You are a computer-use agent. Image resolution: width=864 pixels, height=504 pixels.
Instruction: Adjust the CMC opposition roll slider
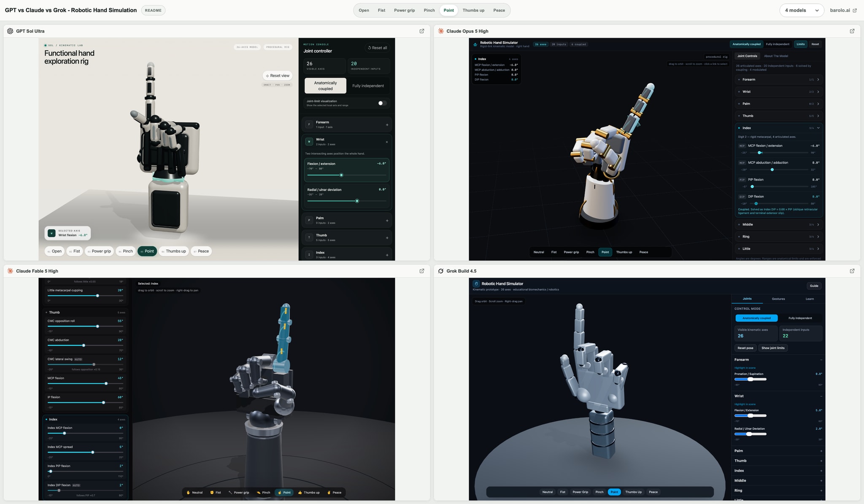tap(85, 326)
